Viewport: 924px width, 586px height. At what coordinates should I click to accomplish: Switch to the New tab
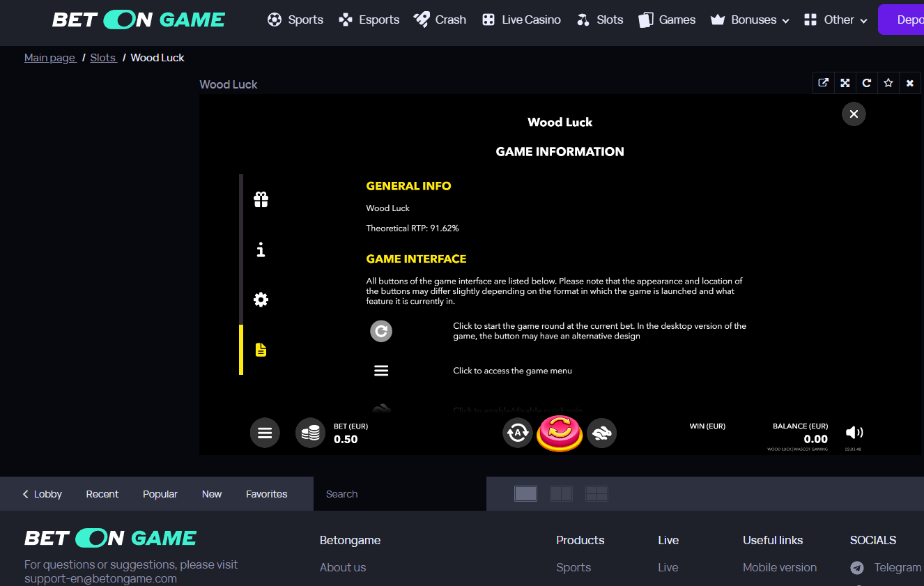coord(212,494)
